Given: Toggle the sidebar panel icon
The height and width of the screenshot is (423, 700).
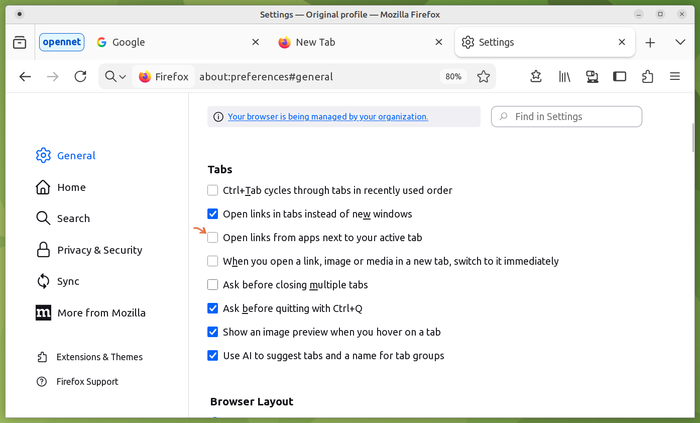Looking at the screenshot, I should pyautogui.click(x=620, y=77).
